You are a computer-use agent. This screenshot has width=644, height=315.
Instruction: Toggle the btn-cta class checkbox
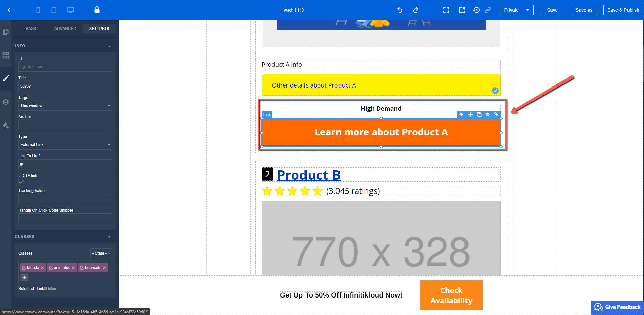point(24,268)
